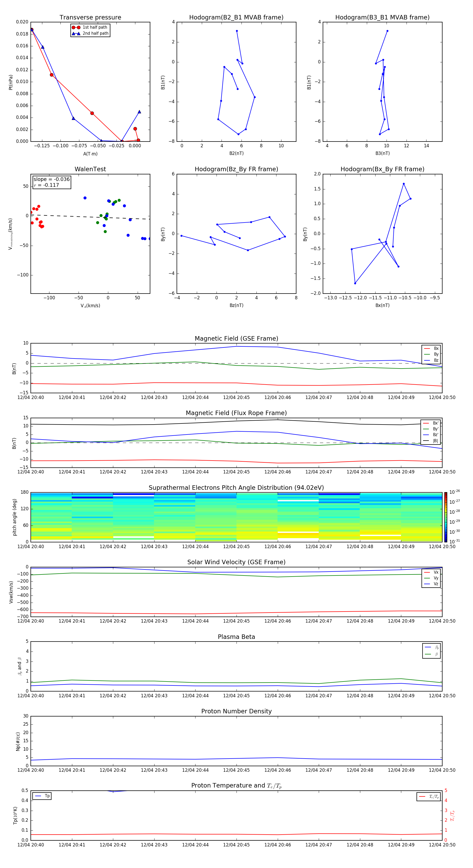Click 'Vy' in solar wind legend

click(431, 578)
